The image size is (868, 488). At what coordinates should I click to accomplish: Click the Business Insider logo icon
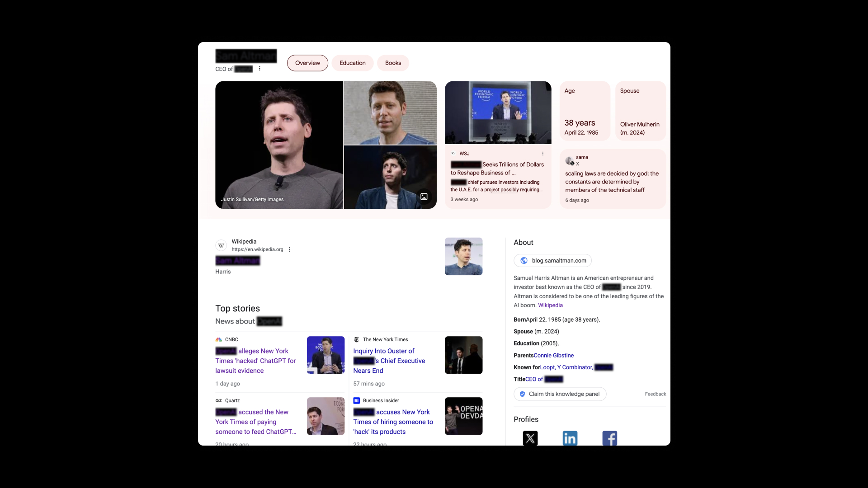click(x=357, y=401)
